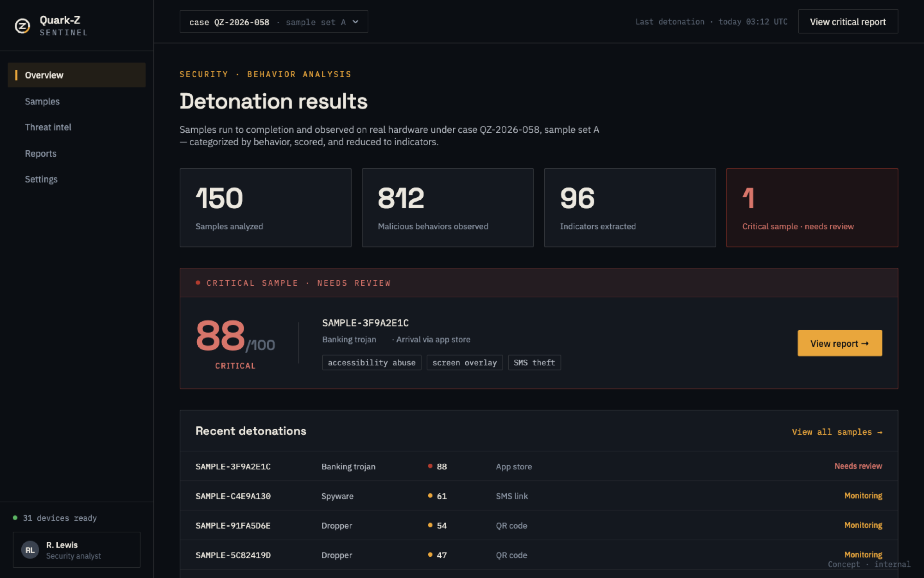
Task: Click the RL user avatar
Action: pyautogui.click(x=30, y=550)
